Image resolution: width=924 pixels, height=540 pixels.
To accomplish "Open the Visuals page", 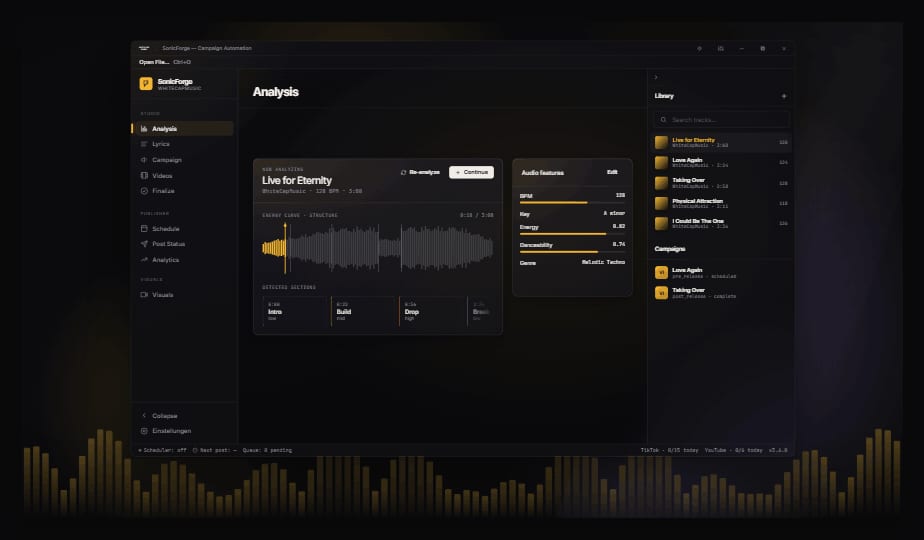I will point(183,295).
